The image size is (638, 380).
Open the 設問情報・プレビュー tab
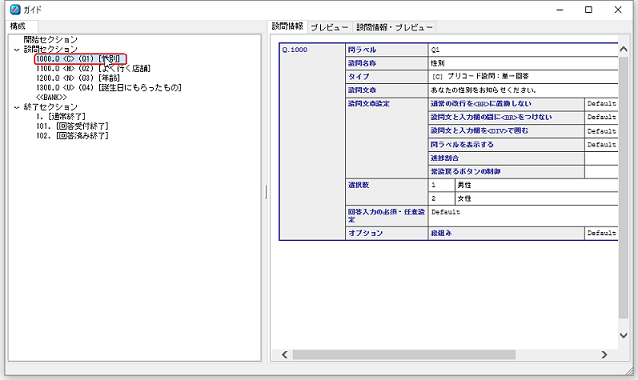pyautogui.click(x=394, y=27)
